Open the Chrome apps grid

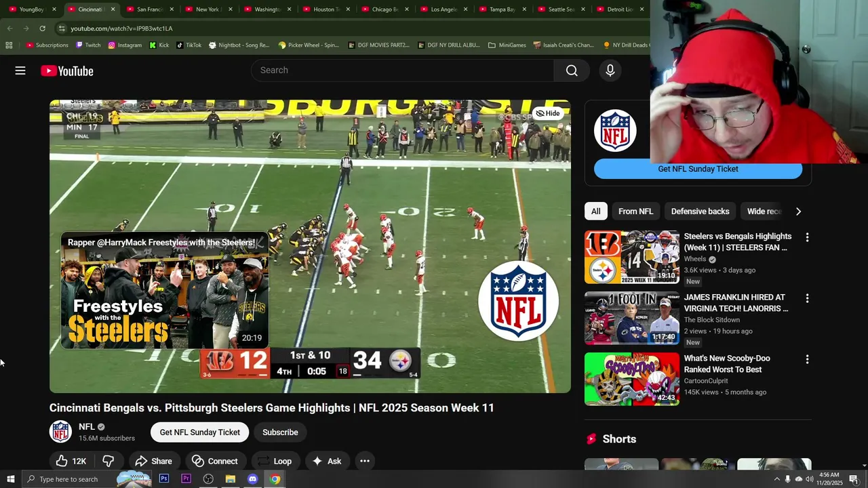(9, 45)
